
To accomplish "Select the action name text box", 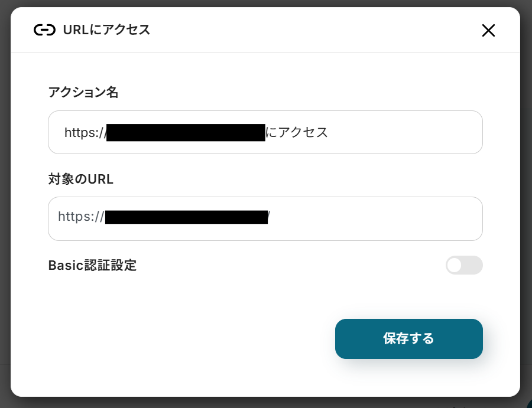I will coord(265,132).
